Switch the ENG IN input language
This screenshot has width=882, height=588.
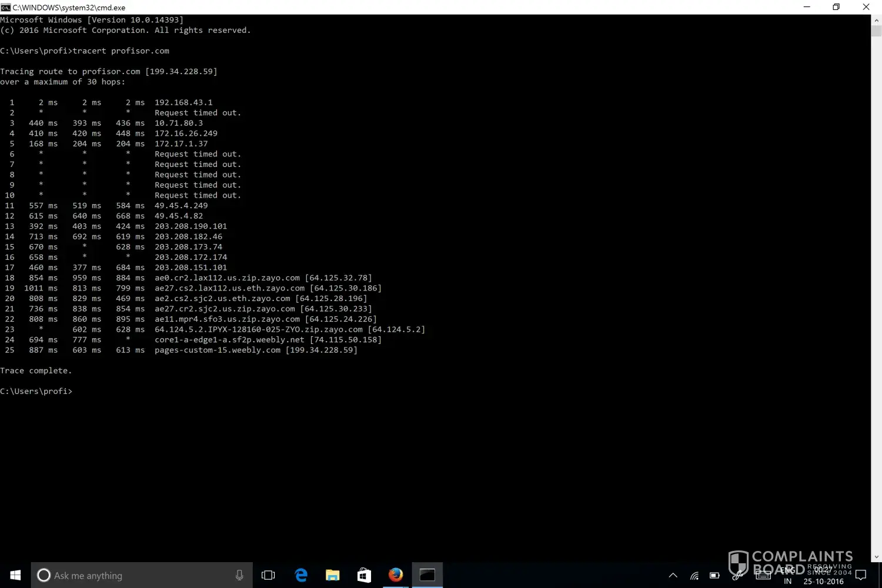tap(788, 576)
